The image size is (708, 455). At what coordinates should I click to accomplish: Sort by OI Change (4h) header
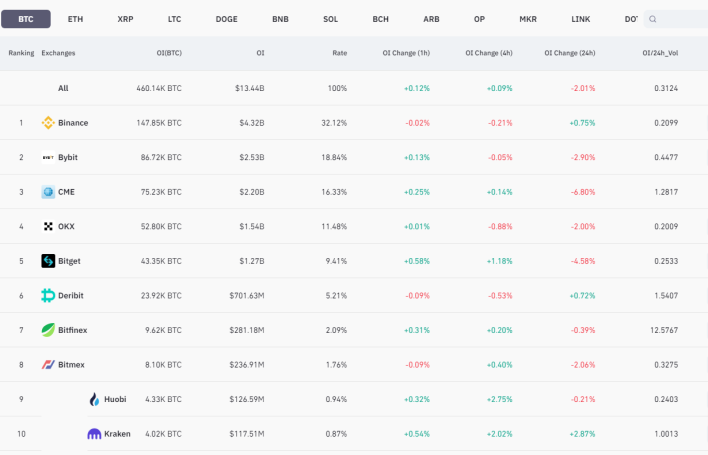489,53
